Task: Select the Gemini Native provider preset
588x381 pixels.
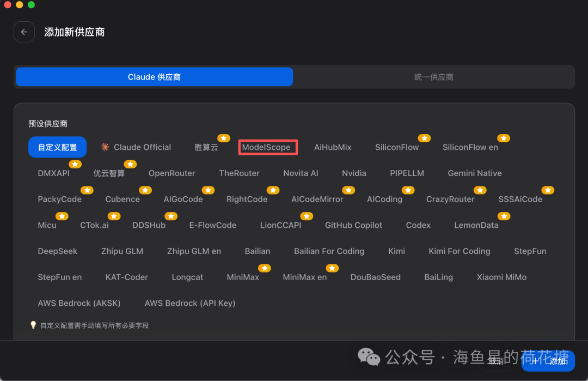Action: (x=475, y=173)
